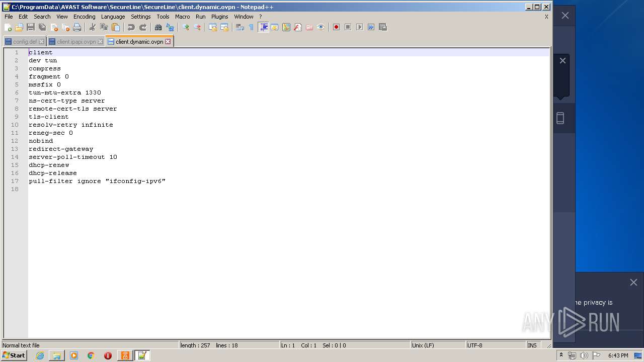Open Find with binoculars icon
644x362 pixels.
158,27
